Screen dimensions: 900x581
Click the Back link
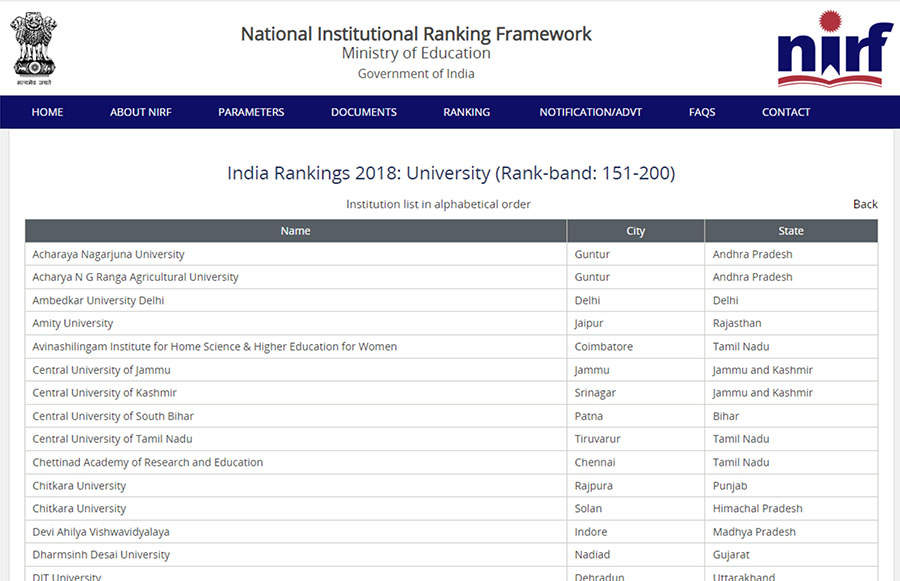point(865,204)
